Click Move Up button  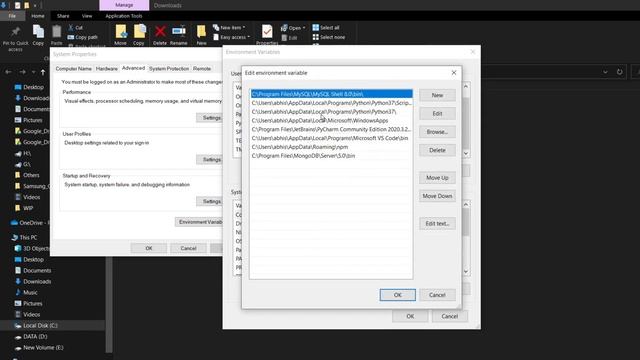click(x=437, y=178)
